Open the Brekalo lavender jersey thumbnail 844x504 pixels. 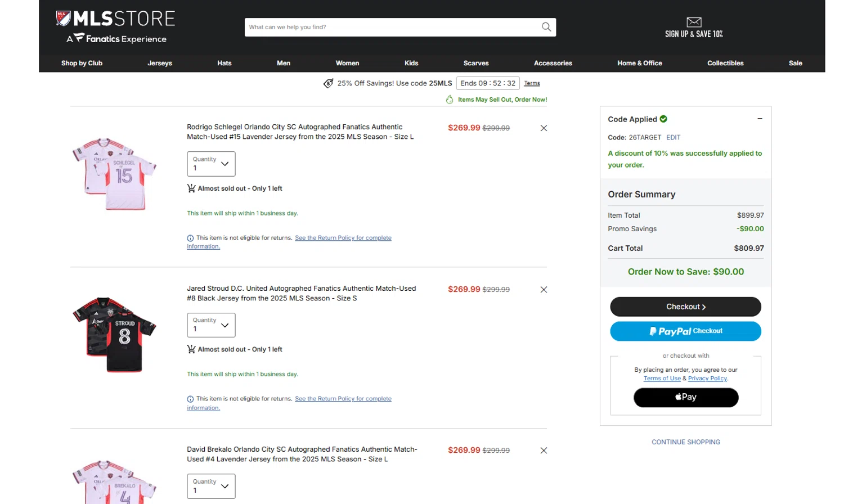coord(114,482)
